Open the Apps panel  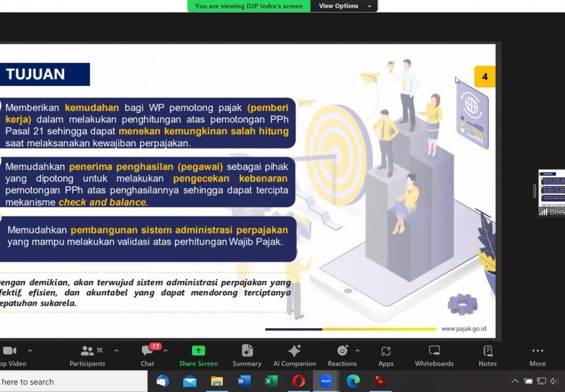pos(385,355)
